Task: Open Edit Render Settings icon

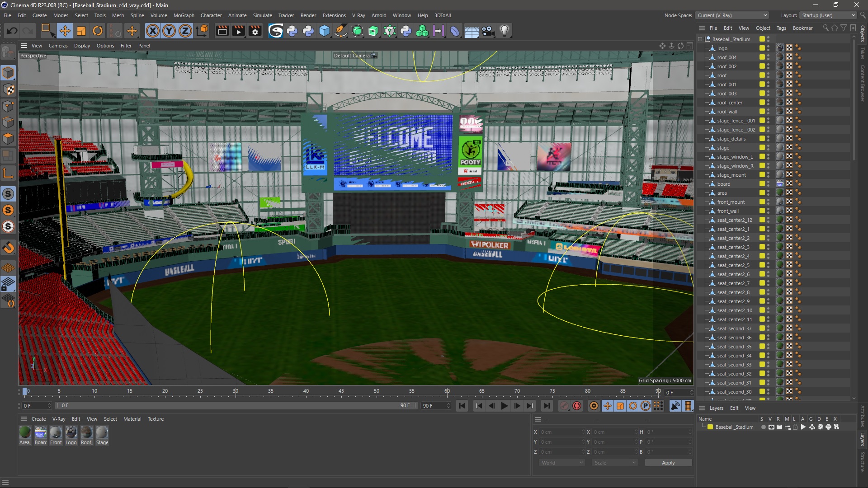Action: point(255,31)
